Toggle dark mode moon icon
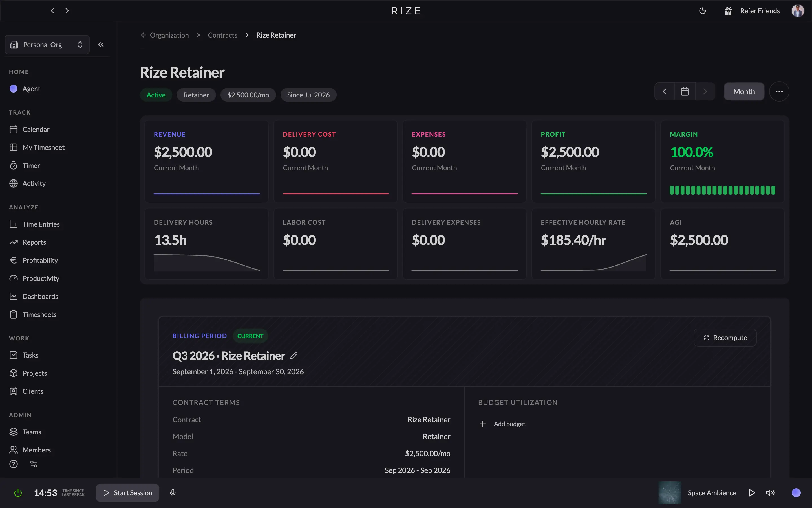 (x=702, y=11)
